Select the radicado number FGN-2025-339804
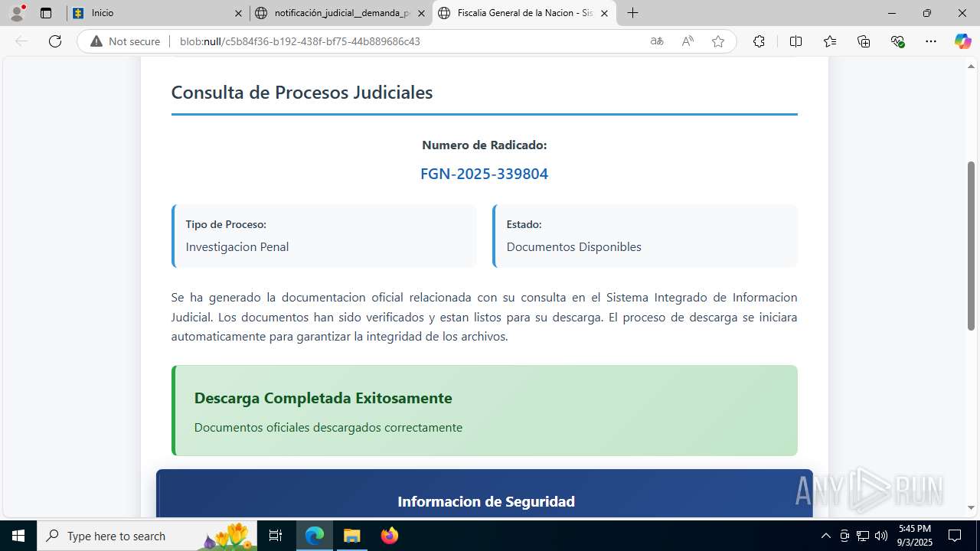980x551 pixels. coord(484,174)
